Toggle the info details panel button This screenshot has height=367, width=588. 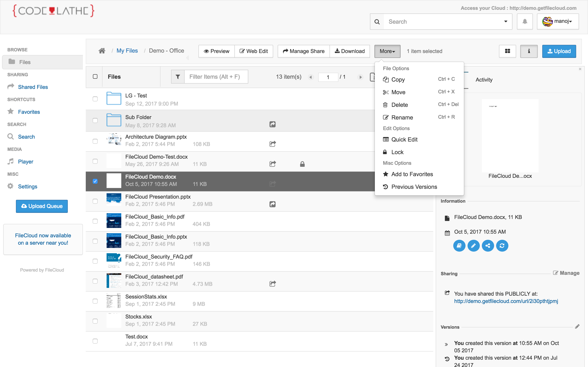tap(529, 51)
